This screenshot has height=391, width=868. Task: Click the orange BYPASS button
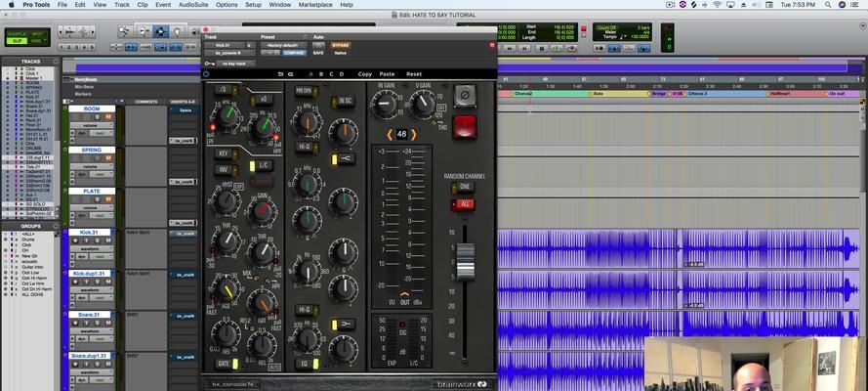click(x=340, y=45)
